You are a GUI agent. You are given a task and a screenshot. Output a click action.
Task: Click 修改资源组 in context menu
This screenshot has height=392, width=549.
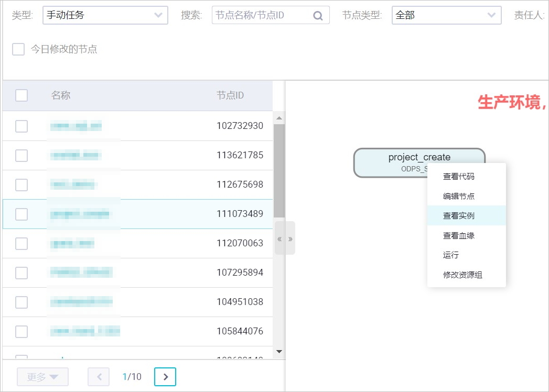pos(466,275)
